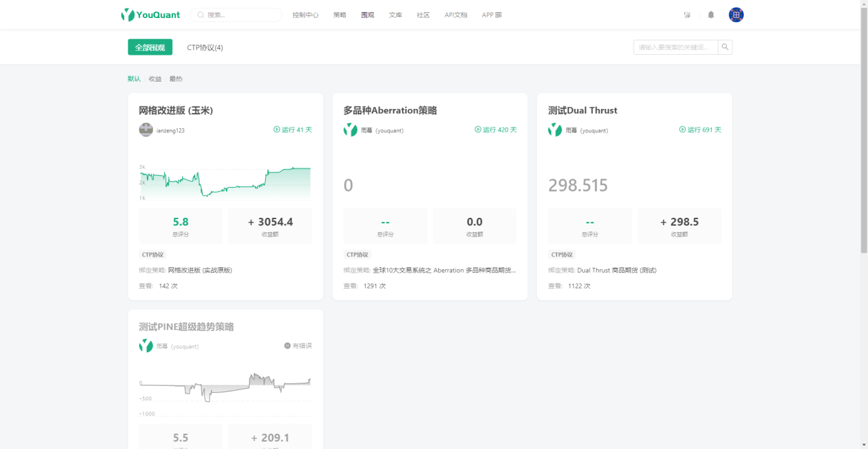Open the user avatar menu
Viewport: 868px width, 449px height.
pos(736,15)
